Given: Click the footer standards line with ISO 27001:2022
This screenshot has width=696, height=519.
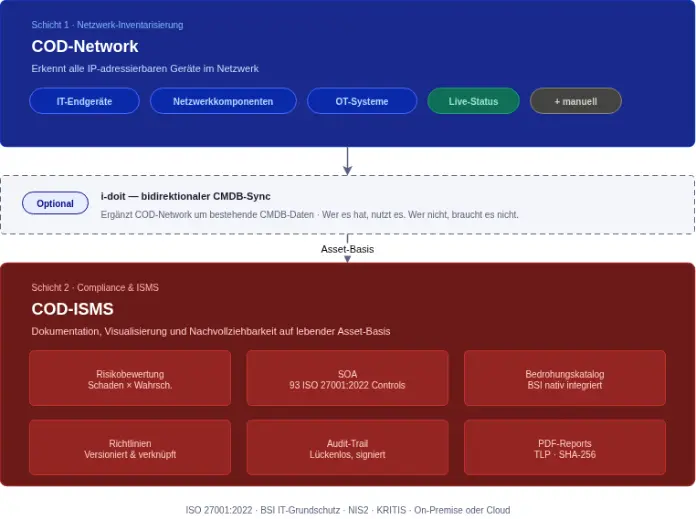Looking at the screenshot, I should coord(347,509).
